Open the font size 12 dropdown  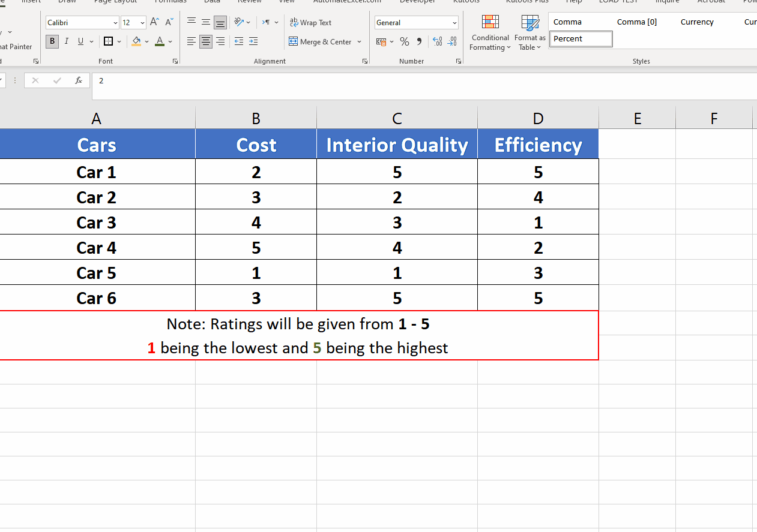pos(142,23)
